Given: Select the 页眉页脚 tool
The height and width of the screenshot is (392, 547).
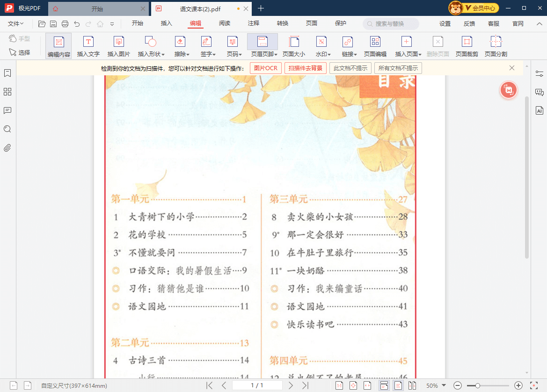Looking at the screenshot, I should pyautogui.click(x=263, y=46).
